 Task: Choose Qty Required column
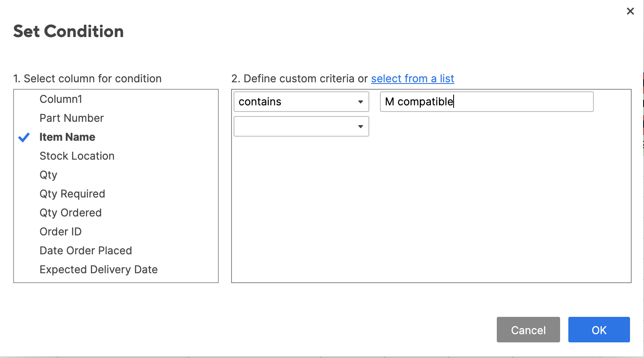[72, 194]
